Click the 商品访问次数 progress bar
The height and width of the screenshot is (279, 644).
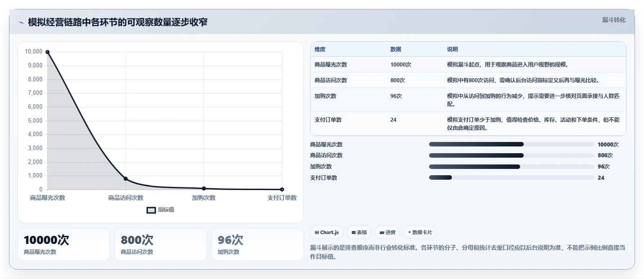(512, 155)
